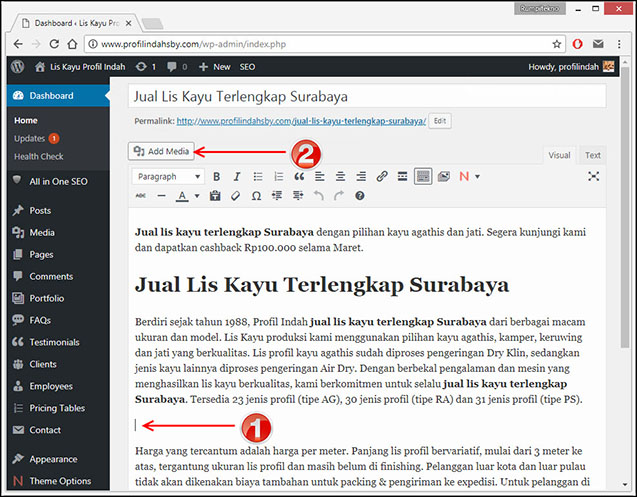
Task: Click New in the admin bar
Action: (x=214, y=67)
